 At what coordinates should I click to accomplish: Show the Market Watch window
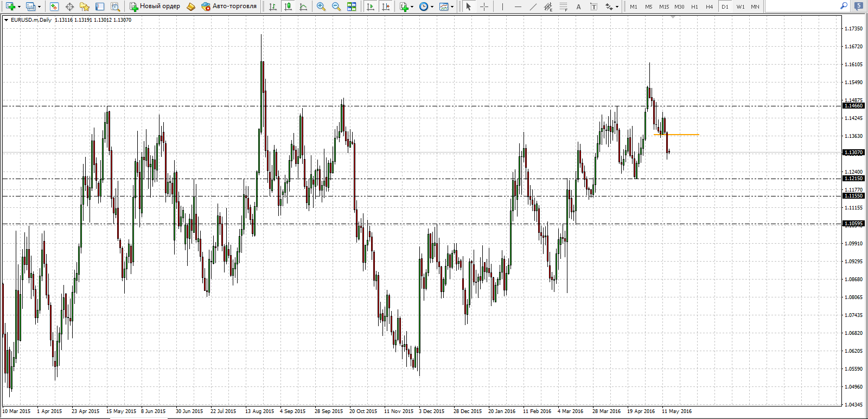54,7
